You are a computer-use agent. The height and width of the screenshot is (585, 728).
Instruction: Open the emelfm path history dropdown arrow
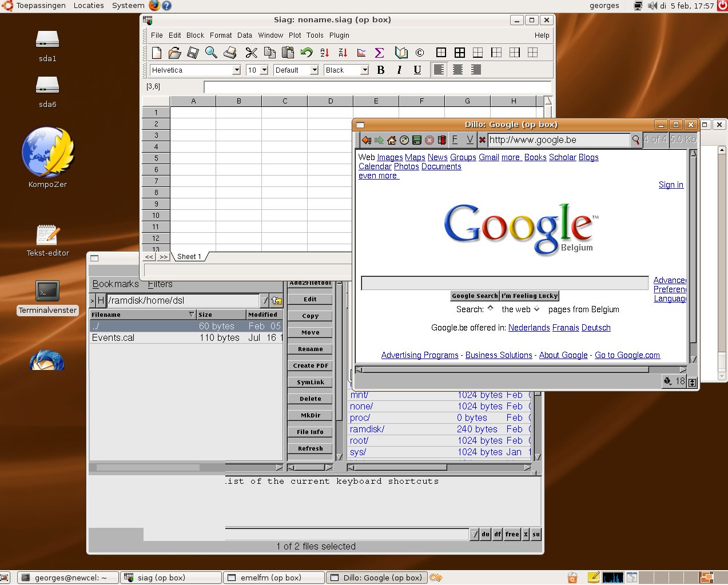264,300
